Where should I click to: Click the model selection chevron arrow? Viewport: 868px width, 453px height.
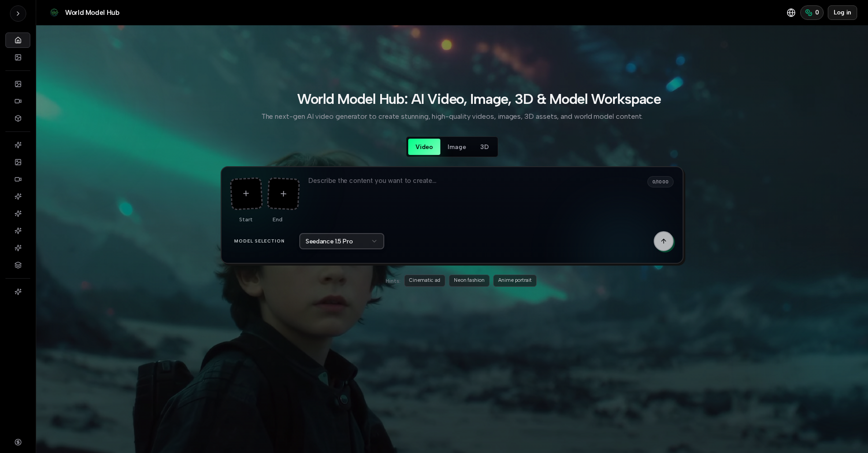pyautogui.click(x=374, y=241)
